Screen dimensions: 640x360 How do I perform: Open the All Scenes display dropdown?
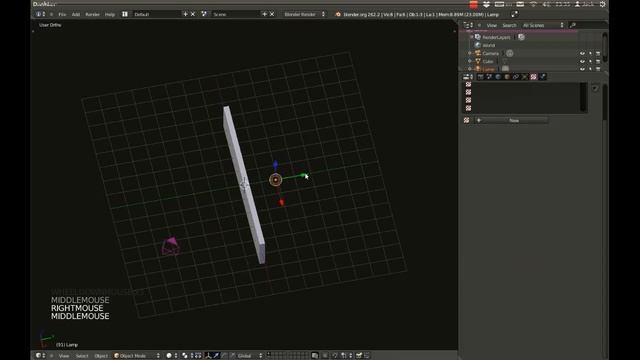(543, 25)
